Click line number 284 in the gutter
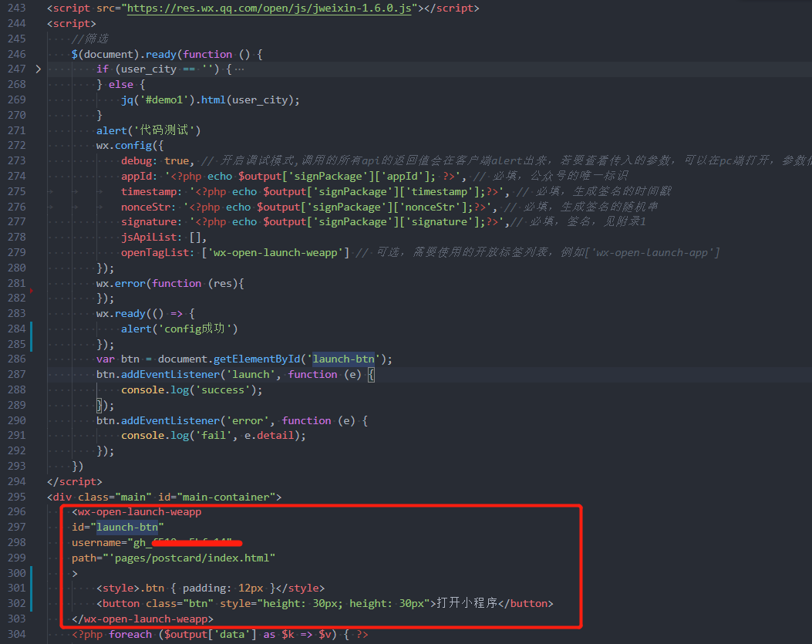 [x=16, y=329]
